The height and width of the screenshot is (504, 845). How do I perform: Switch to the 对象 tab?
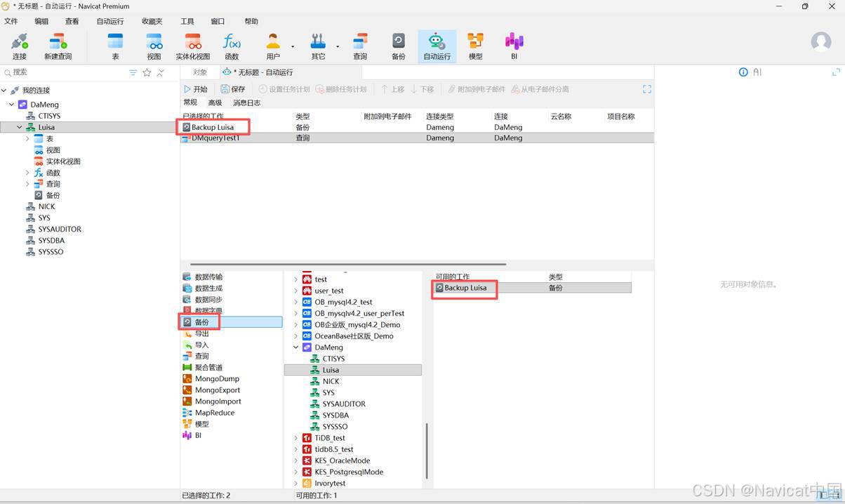pyautogui.click(x=200, y=72)
